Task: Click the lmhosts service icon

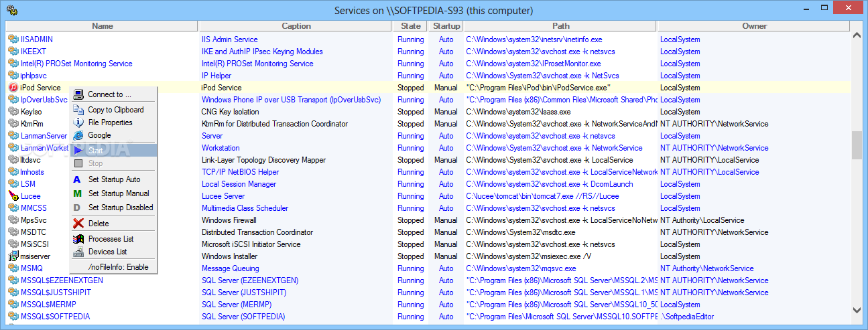Action: click(x=13, y=172)
